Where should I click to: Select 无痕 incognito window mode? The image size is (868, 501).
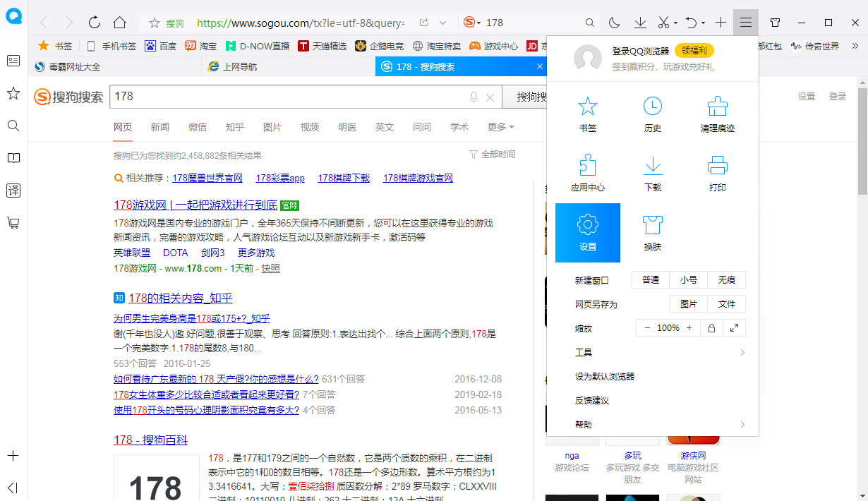pos(726,279)
